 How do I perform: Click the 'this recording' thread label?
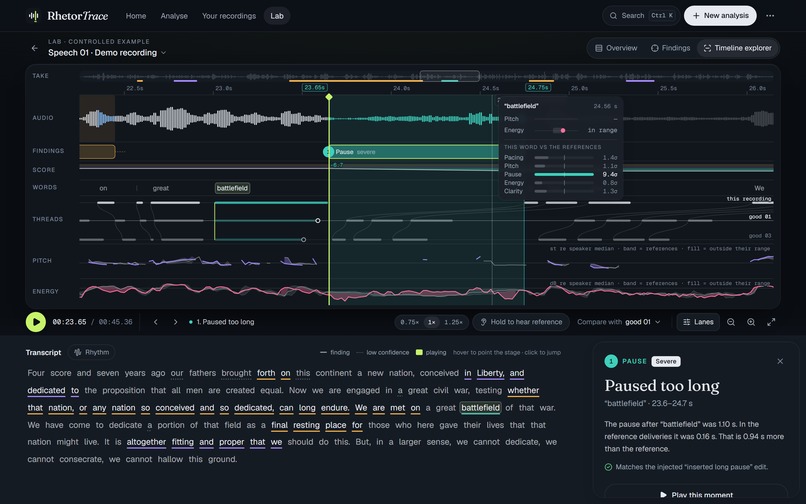749,199
